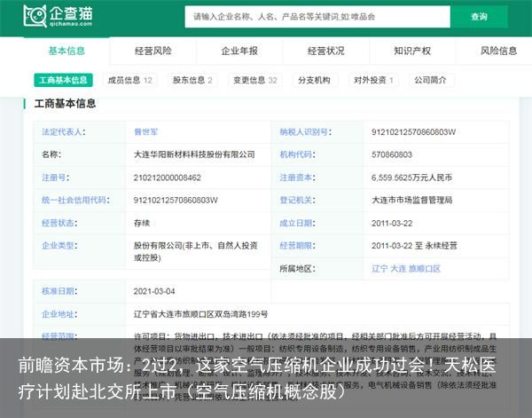Select the 公司简介 sub-tab
This screenshot has height=418, width=532.
(430, 80)
